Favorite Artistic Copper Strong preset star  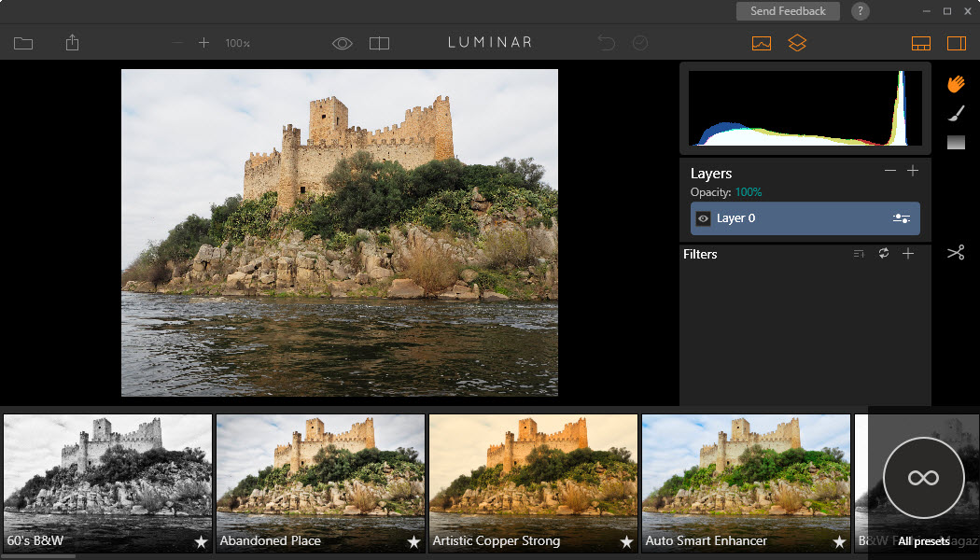pos(626,542)
